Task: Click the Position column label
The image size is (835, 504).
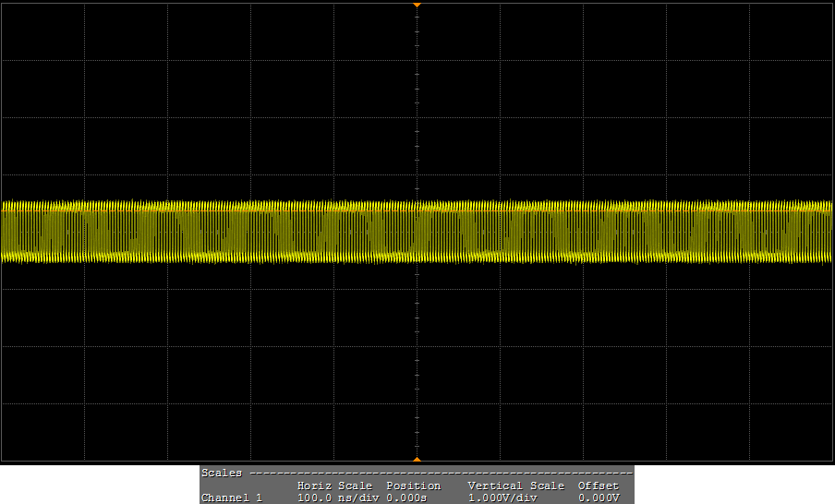Action: 413,486
